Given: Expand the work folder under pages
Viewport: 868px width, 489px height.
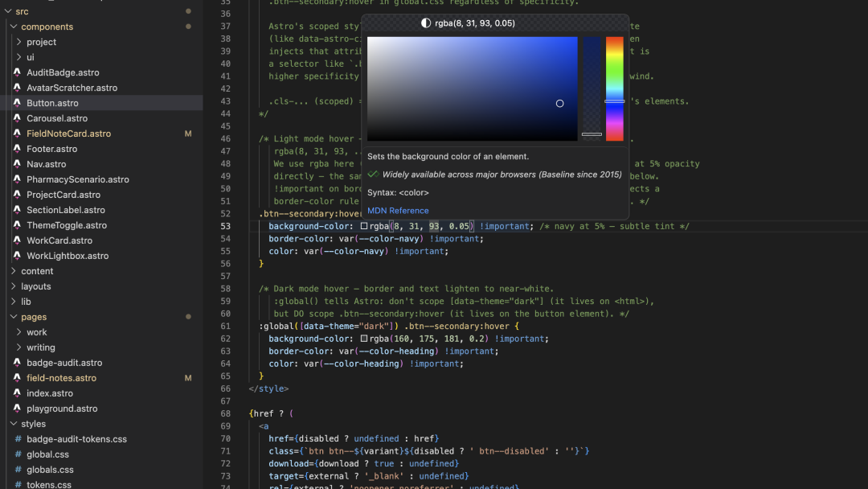Looking at the screenshot, I should (x=18, y=332).
